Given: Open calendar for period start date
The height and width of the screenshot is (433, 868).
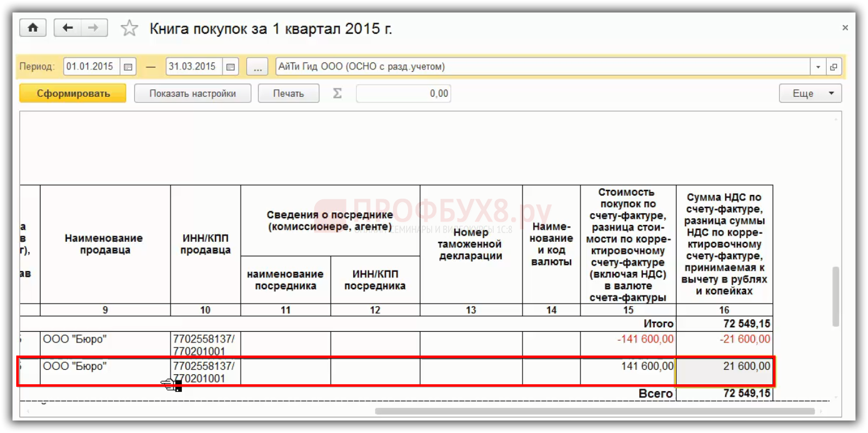Looking at the screenshot, I should tap(128, 67).
